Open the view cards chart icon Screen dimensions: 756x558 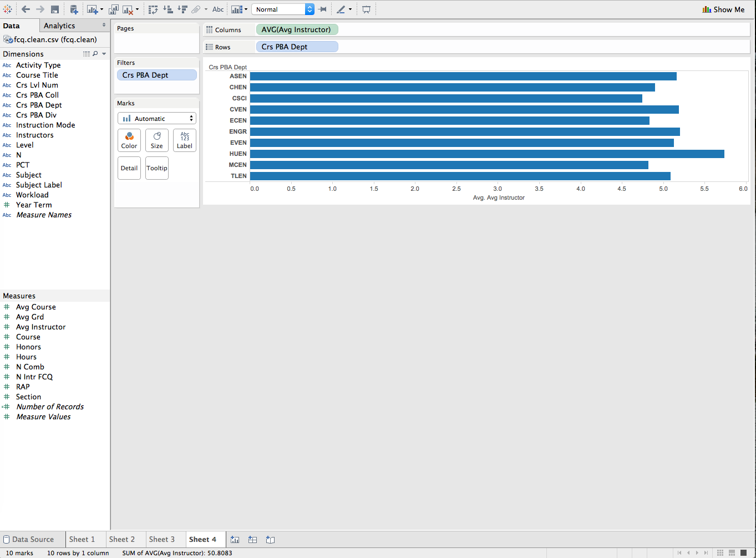[x=236, y=9]
